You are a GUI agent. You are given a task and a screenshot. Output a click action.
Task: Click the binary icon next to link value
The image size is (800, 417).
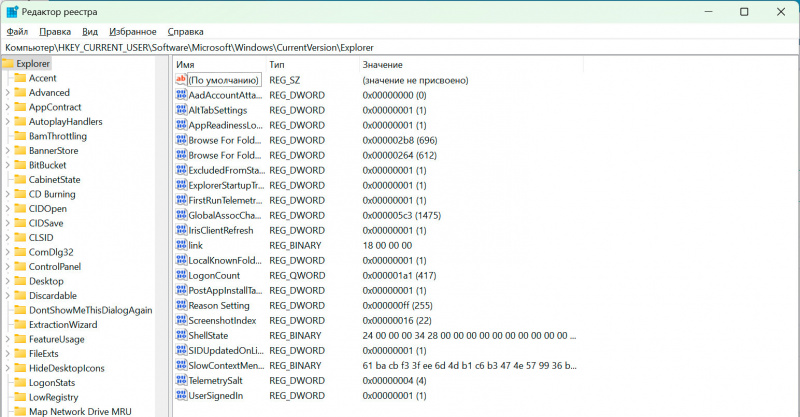[x=181, y=245]
